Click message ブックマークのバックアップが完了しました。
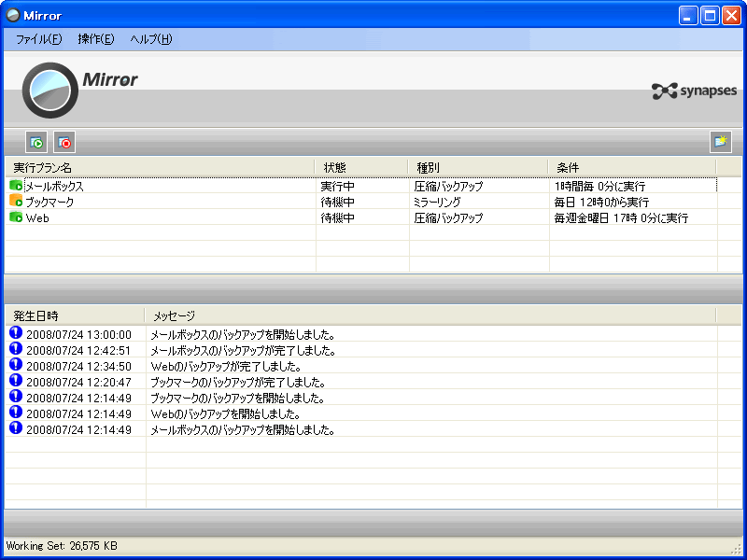The image size is (747, 560). (239, 383)
